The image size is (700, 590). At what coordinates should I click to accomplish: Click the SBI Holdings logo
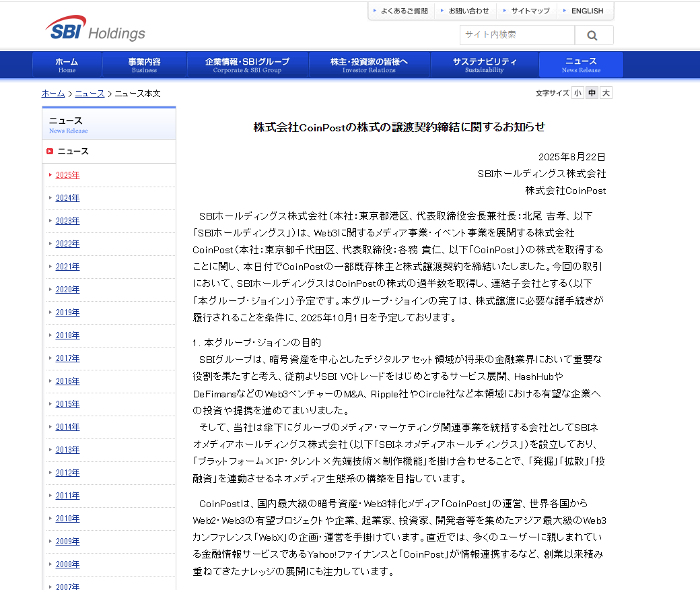click(95, 28)
